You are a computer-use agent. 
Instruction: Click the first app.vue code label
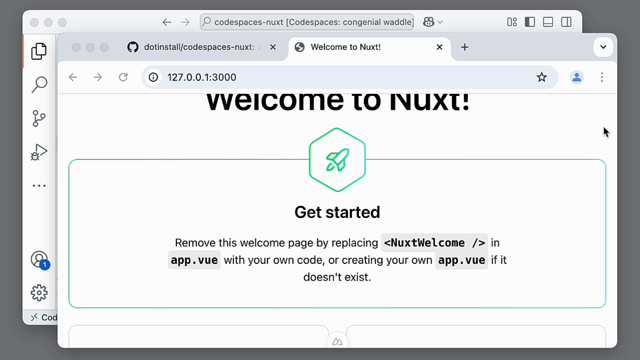point(194,260)
